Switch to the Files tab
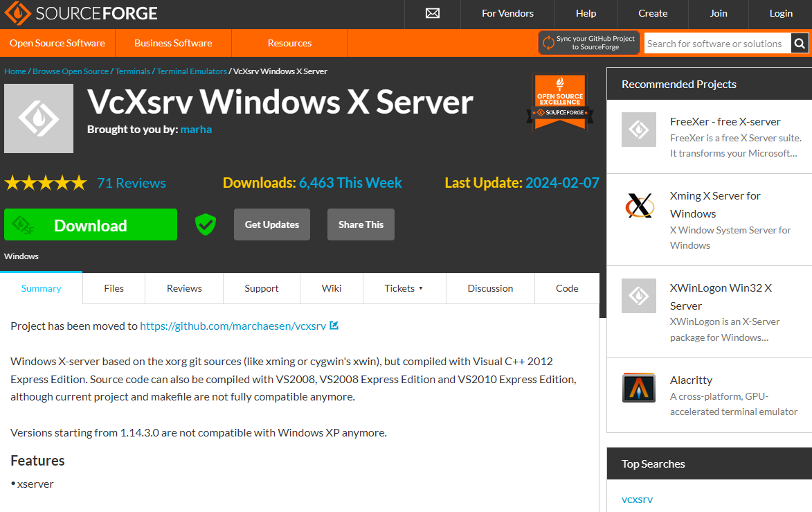812x512 pixels. coord(114,288)
